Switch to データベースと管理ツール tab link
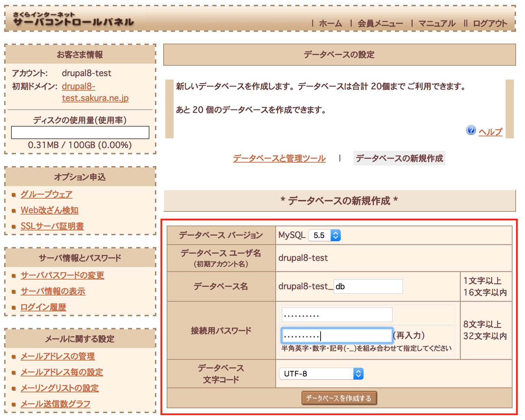This screenshot has height=420, width=525. click(279, 158)
